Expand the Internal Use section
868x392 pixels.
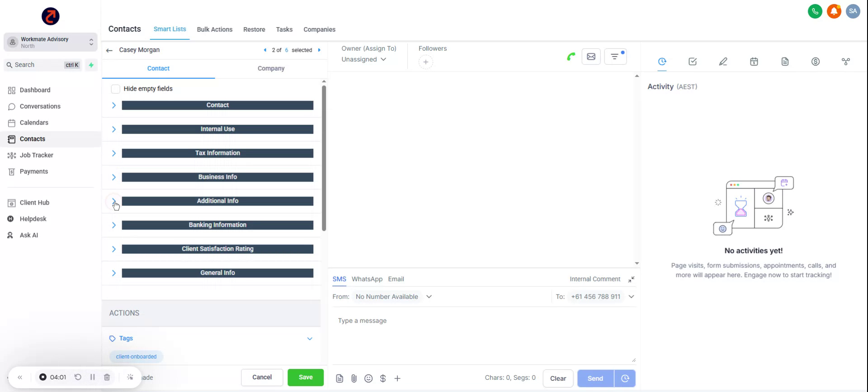(x=114, y=129)
